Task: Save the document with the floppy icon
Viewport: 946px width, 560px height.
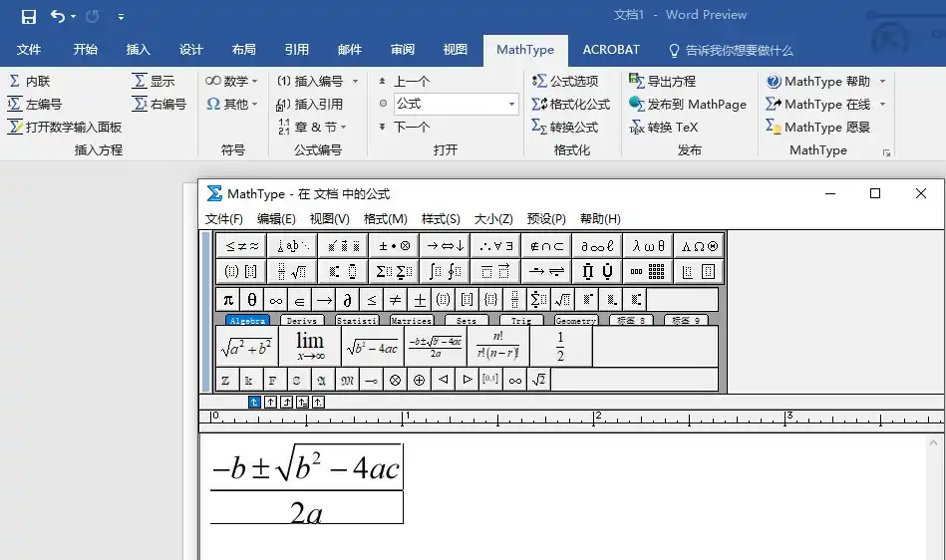Action: click(28, 16)
